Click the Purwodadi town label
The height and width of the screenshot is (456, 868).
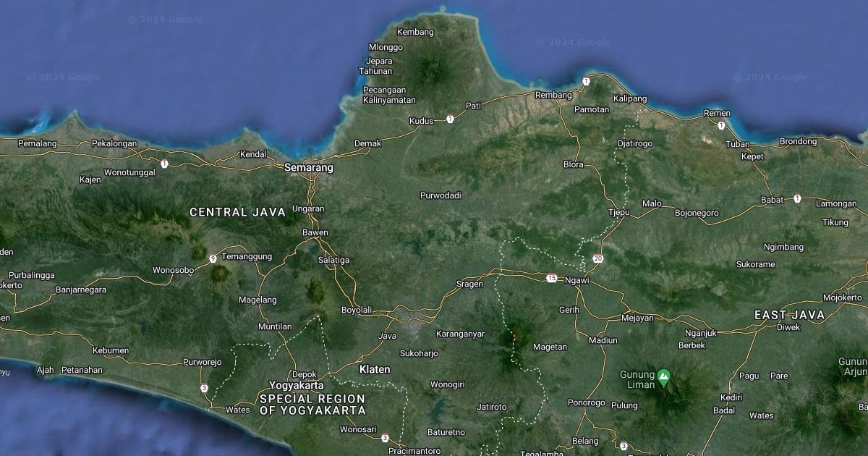[441, 195]
